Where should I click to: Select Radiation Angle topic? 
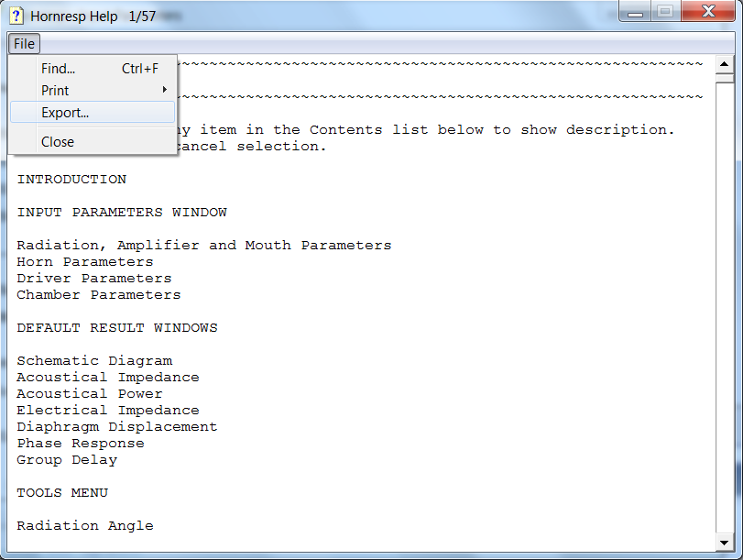(85, 526)
